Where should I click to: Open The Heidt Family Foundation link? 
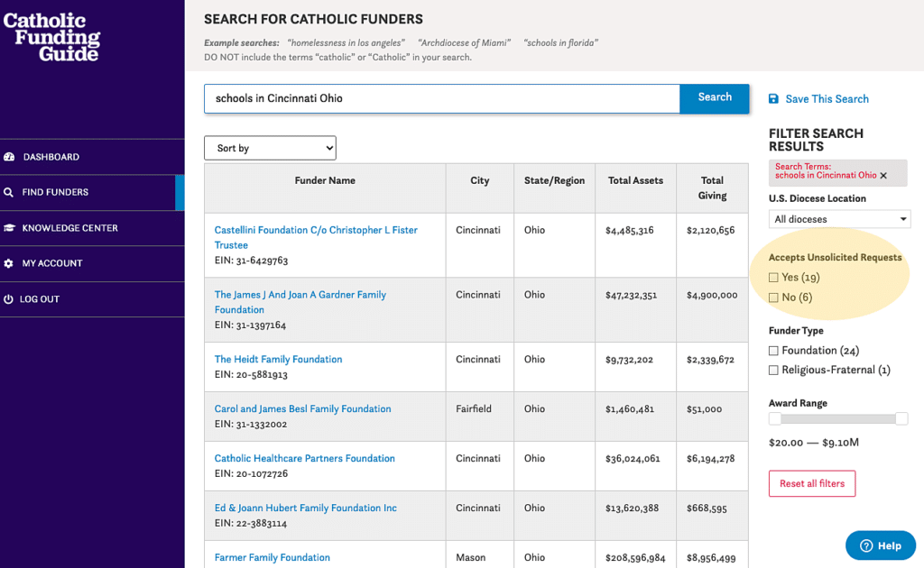pos(278,359)
